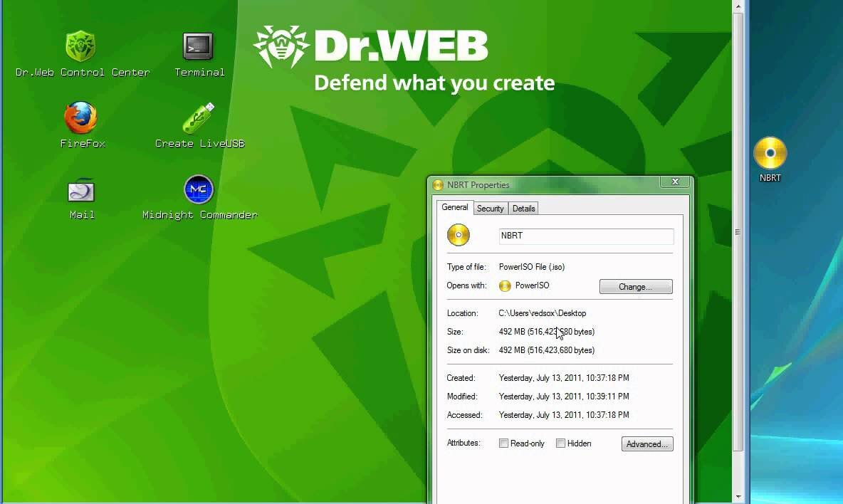Viewport: 843px width, 504px height.
Task: Click the yellow disc icon beside the NBRT name field
Action: [459, 236]
